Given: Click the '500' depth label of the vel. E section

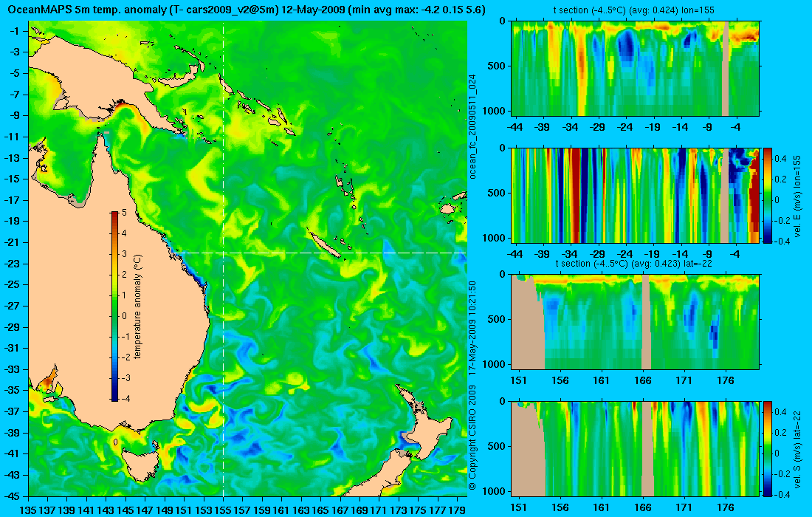Looking at the screenshot, I should click(x=498, y=193).
